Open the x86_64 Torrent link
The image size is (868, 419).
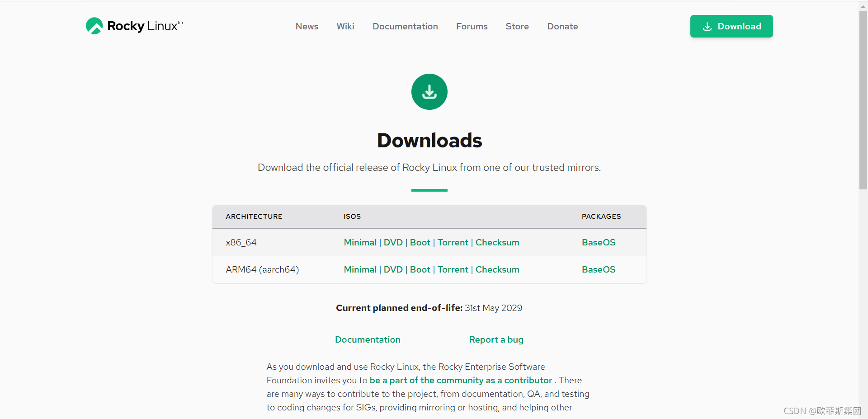[453, 242]
